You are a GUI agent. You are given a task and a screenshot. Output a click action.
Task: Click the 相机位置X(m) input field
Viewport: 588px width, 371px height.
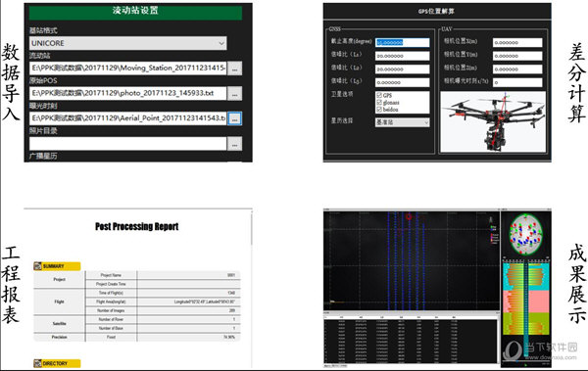point(517,42)
